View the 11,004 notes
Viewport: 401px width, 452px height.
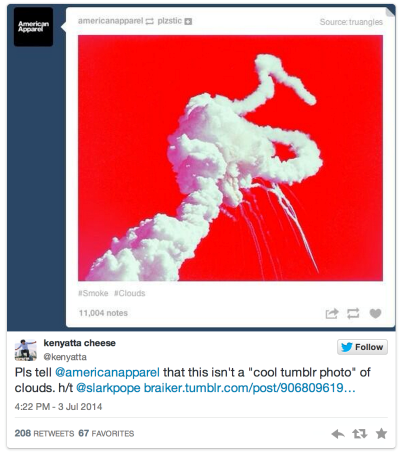(103, 313)
